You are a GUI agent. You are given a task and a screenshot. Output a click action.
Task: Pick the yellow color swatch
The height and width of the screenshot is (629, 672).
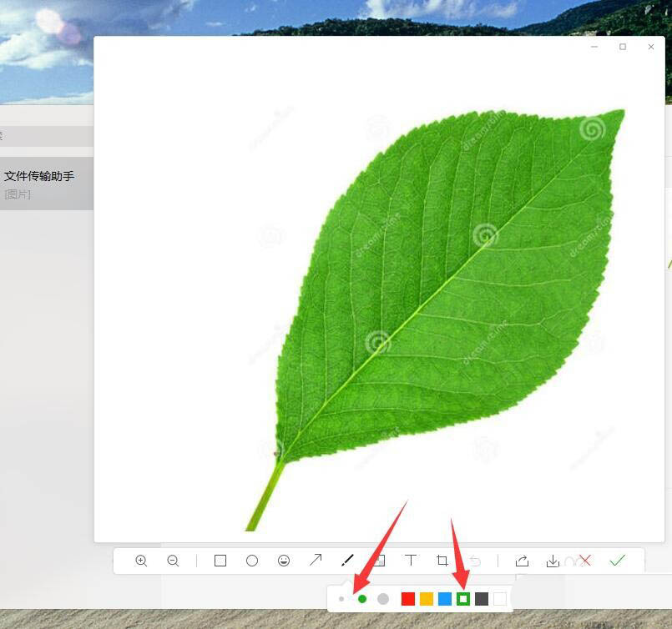(427, 599)
